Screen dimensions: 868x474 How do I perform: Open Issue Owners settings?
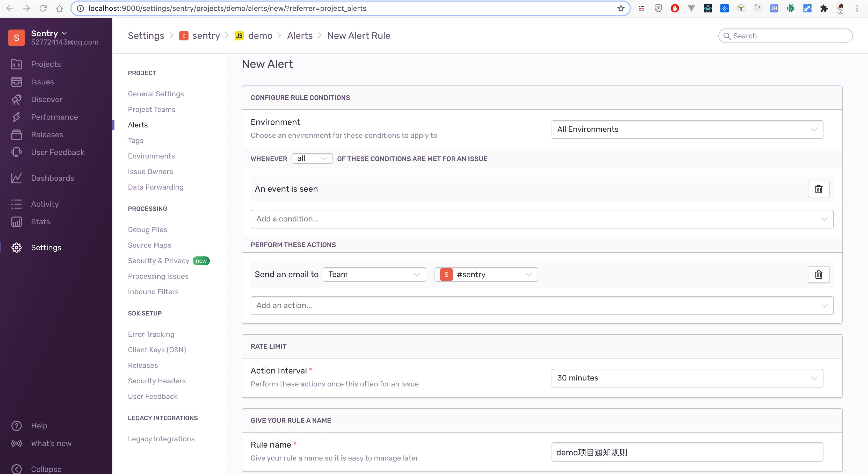pyautogui.click(x=150, y=171)
